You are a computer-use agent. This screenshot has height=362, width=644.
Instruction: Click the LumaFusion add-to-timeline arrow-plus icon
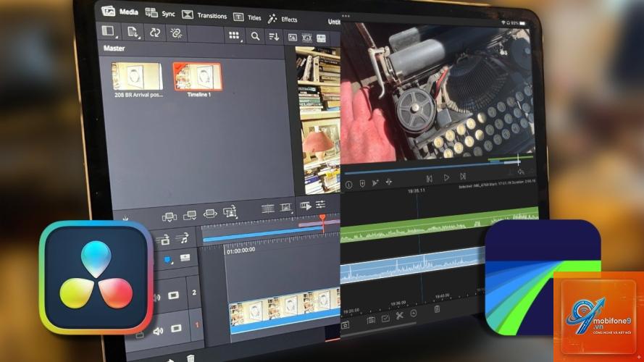coord(375,183)
